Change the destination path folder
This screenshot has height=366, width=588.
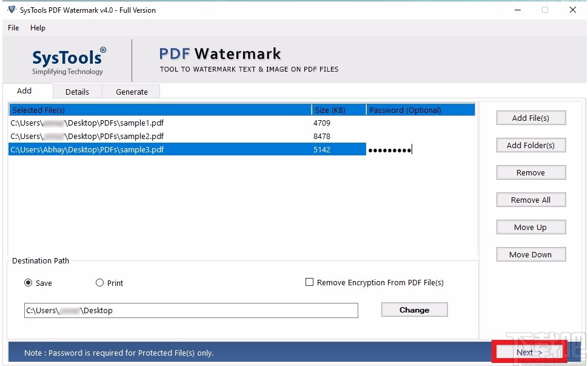(x=414, y=310)
